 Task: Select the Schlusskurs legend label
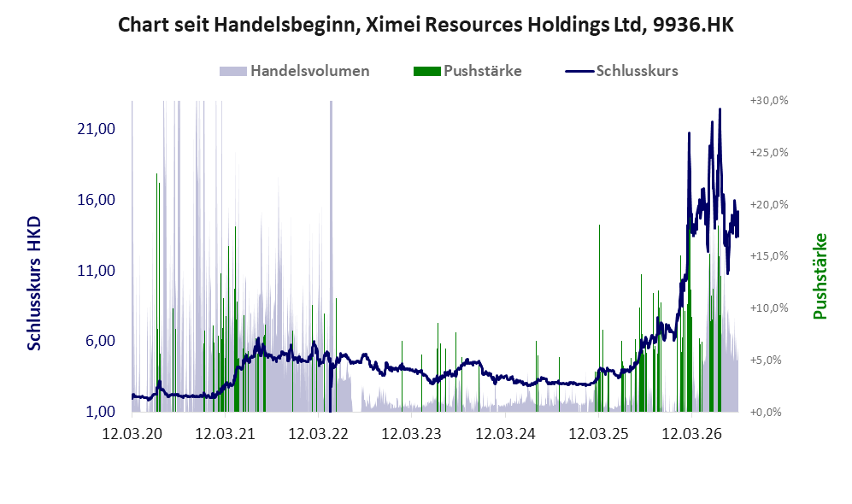[x=637, y=71]
